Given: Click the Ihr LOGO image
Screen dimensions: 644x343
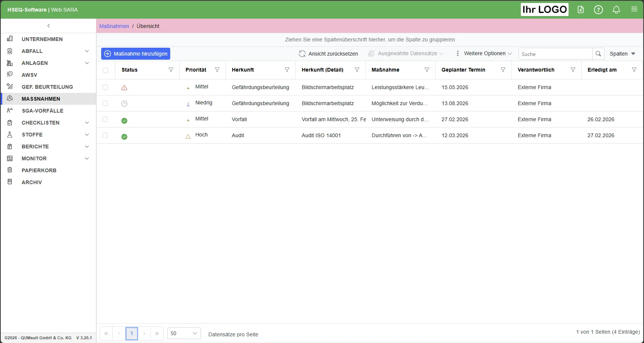Looking at the screenshot, I should pos(545,10).
